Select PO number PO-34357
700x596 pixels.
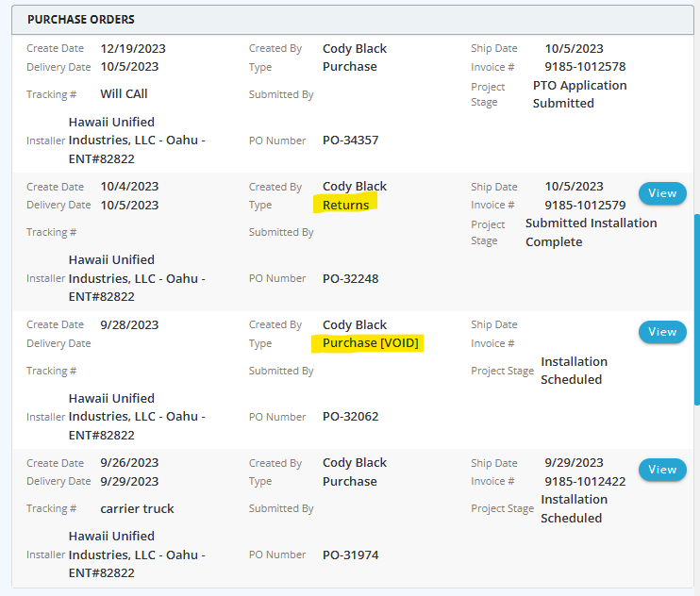350,141
